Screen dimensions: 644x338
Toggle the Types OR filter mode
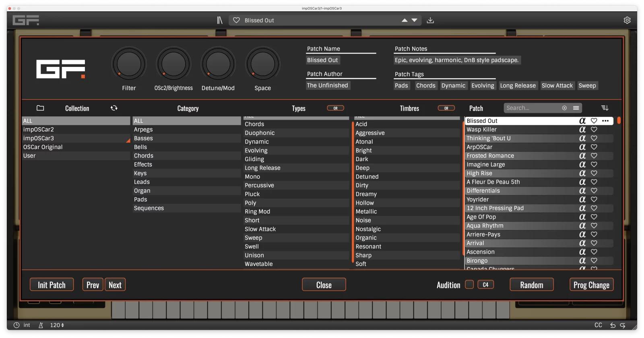(x=335, y=108)
